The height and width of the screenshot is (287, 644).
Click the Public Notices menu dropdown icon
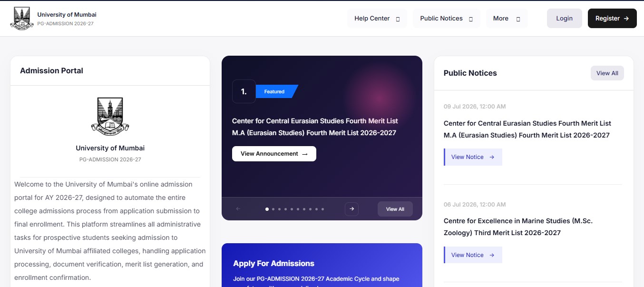[471, 19]
